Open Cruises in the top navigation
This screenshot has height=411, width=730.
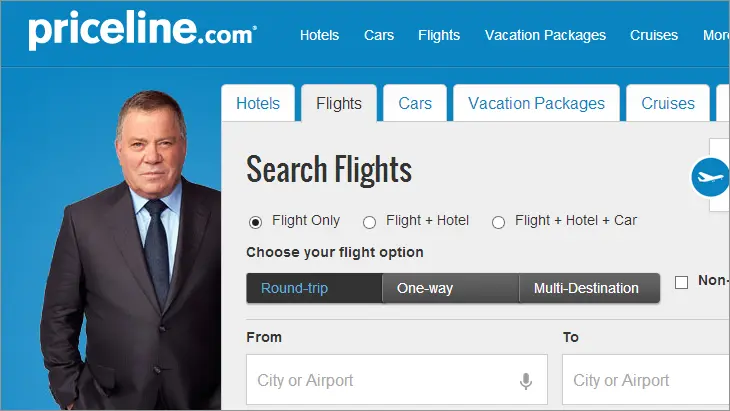pyautogui.click(x=654, y=35)
